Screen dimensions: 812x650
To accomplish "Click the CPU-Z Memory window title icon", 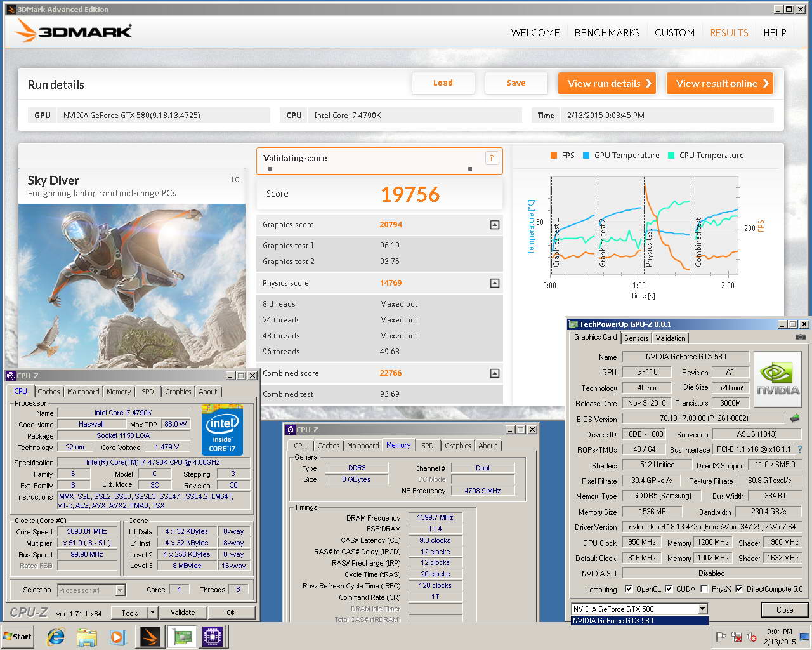I will (290, 430).
